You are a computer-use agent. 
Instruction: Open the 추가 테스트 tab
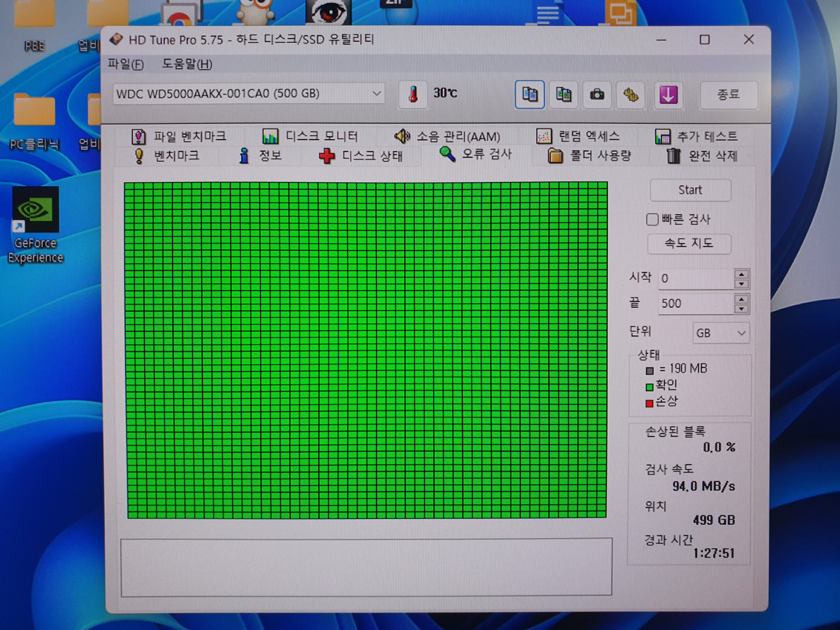pyautogui.click(x=696, y=137)
